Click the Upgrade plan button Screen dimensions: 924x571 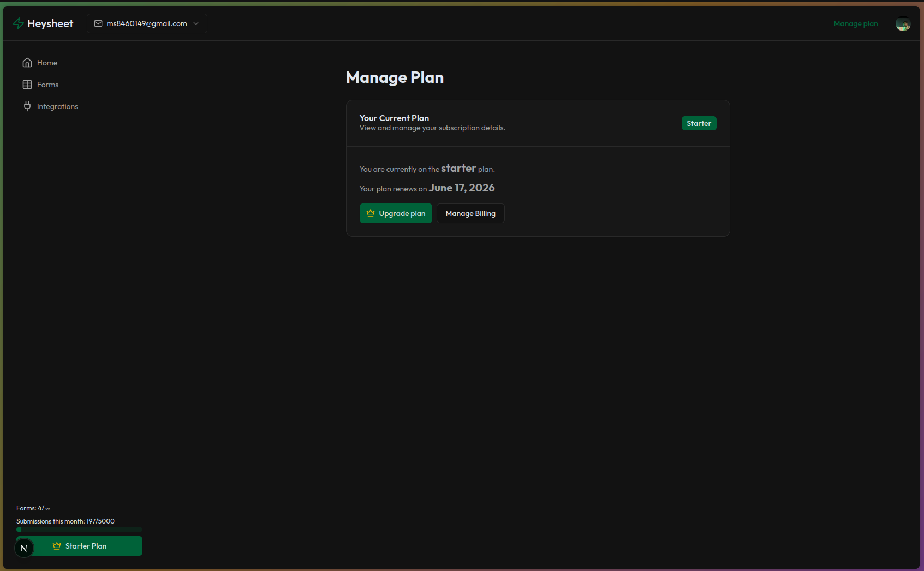(396, 213)
